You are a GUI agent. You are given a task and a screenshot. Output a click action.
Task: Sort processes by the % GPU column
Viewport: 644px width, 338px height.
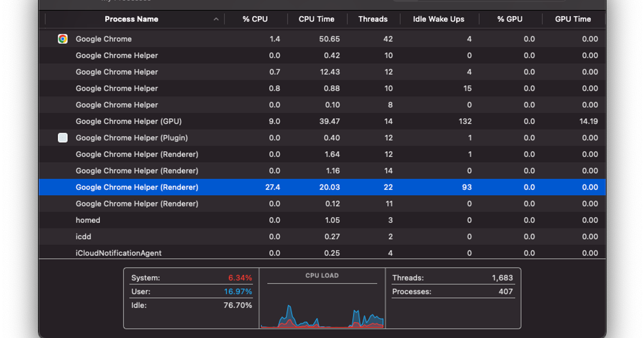(x=510, y=18)
